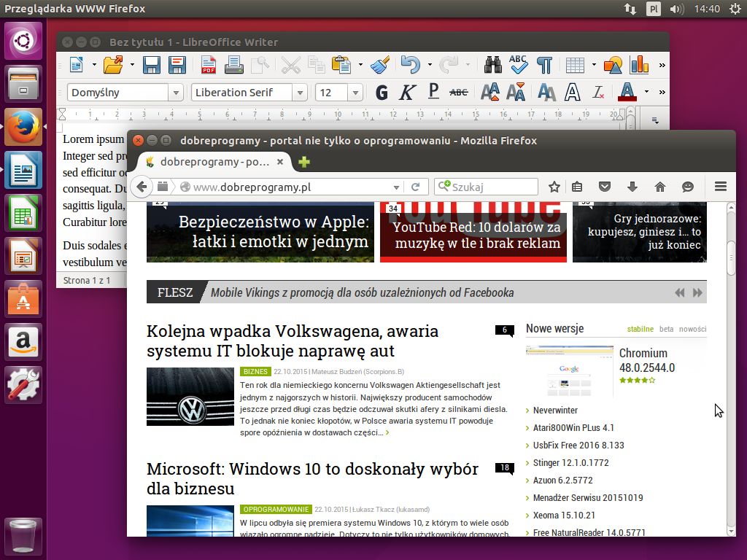Undo the last action in Writer
This screenshot has height=560, width=747.
[410, 65]
